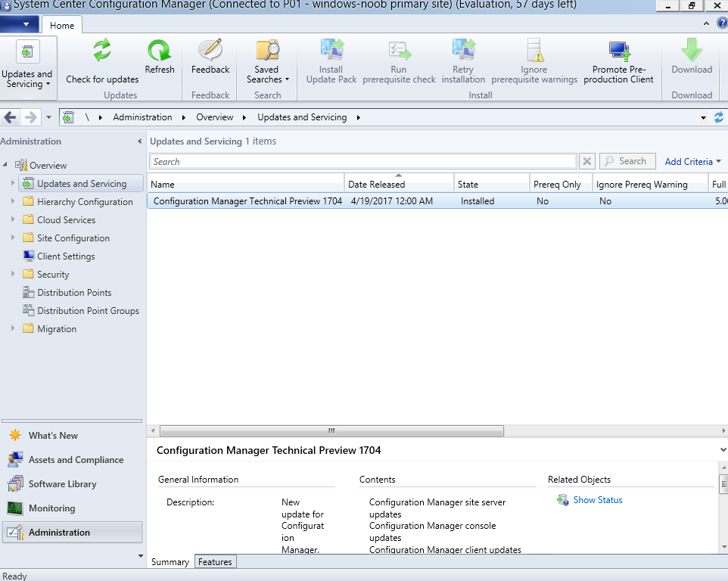Go forward with the navigation arrow
Viewport: 728px width, 581px height.
(x=30, y=117)
